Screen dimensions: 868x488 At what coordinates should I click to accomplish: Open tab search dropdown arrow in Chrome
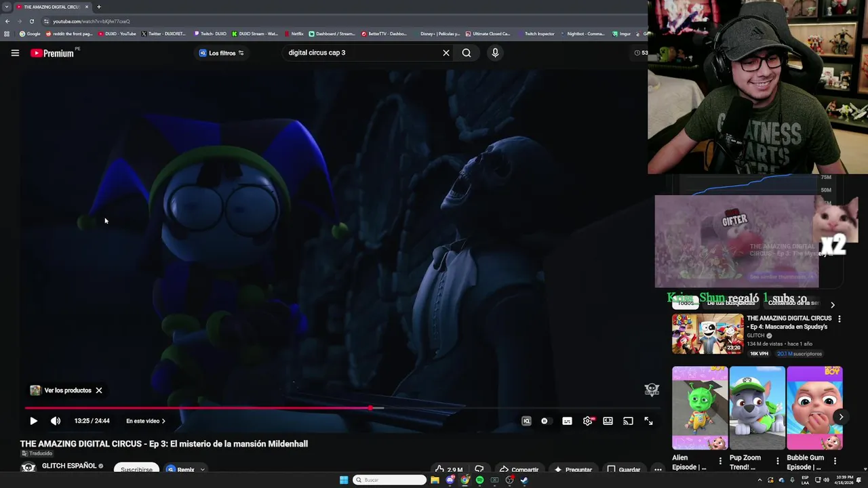coord(7,7)
